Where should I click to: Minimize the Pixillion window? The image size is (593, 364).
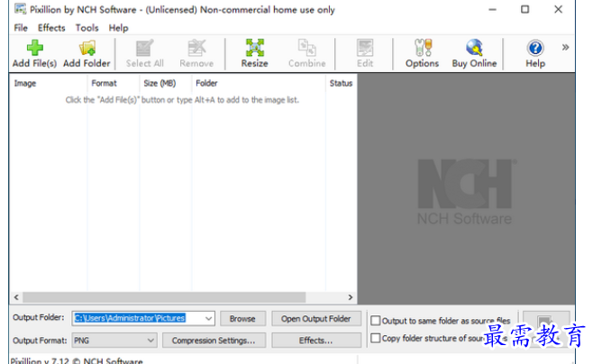pyautogui.click(x=492, y=9)
